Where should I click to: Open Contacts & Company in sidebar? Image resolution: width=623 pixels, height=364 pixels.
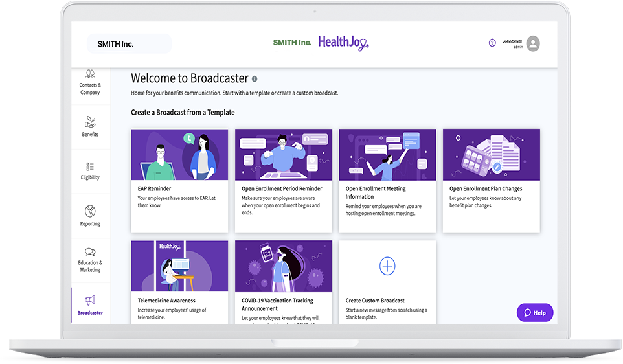point(90,81)
